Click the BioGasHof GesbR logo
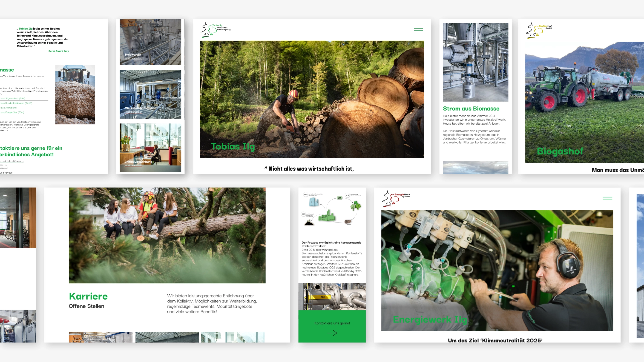Screen dimensions: 644x362 [538, 31]
